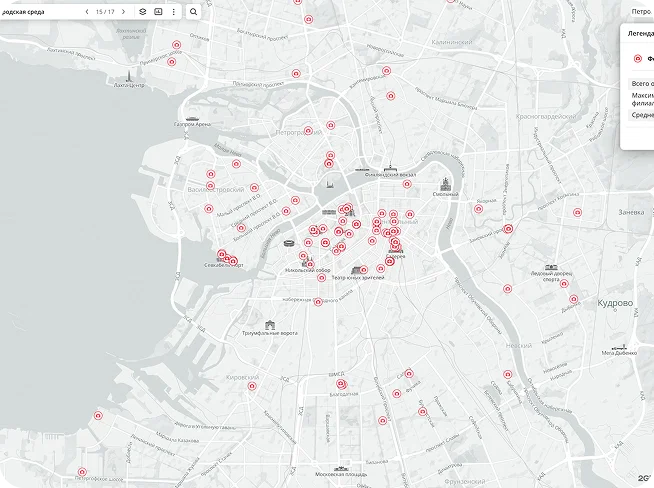654x488 pixels.
Task: Click the presentation mode icon in toolbar
Action: tap(158, 11)
